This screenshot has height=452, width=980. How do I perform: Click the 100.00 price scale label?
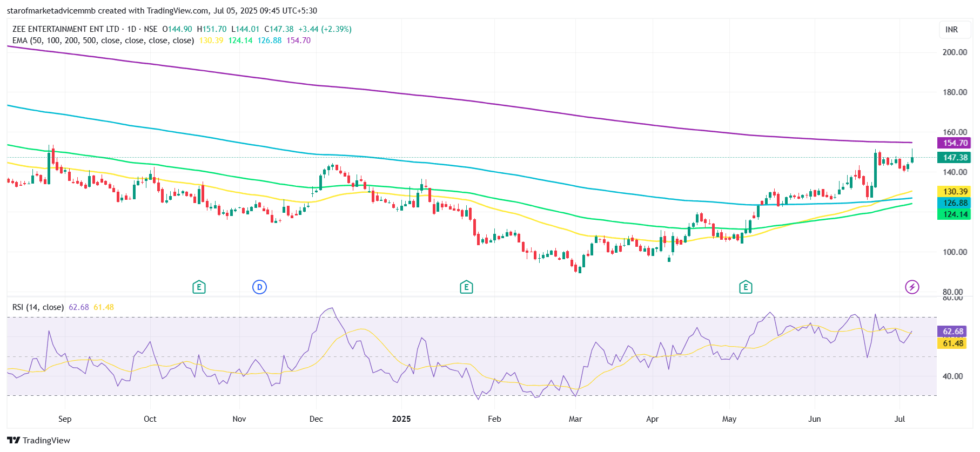click(x=955, y=252)
